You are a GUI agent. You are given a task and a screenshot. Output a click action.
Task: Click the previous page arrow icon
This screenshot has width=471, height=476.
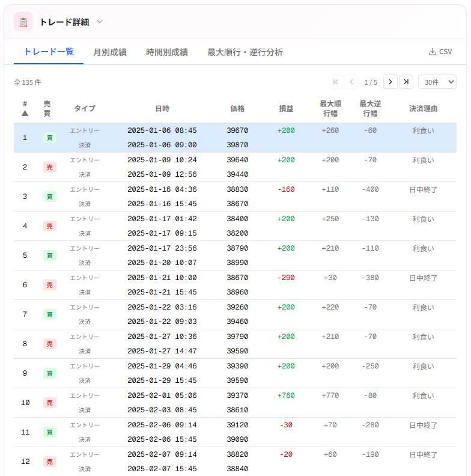351,82
